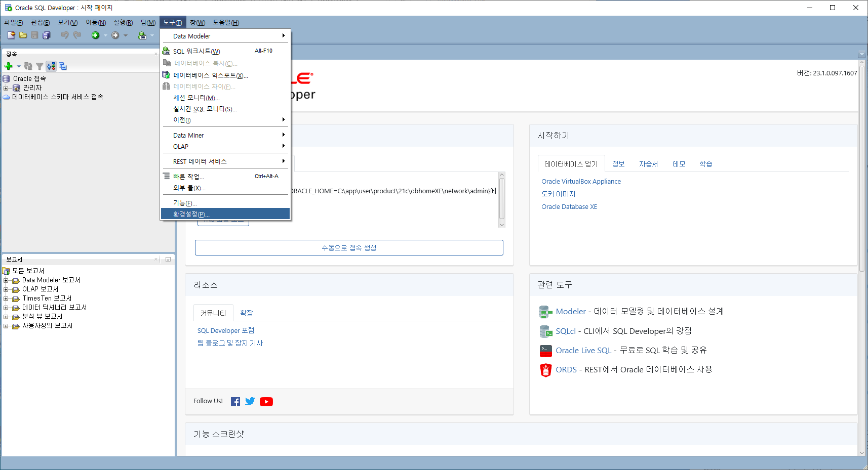
Task: Open 도커 이미지 link
Action: pyautogui.click(x=559, y=194)
